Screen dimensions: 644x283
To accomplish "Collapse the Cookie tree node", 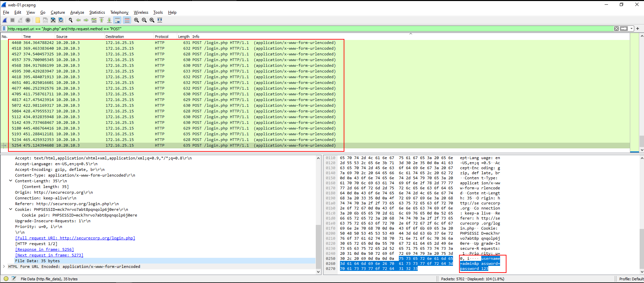I will pyautogui.click(x=10, y=209).
